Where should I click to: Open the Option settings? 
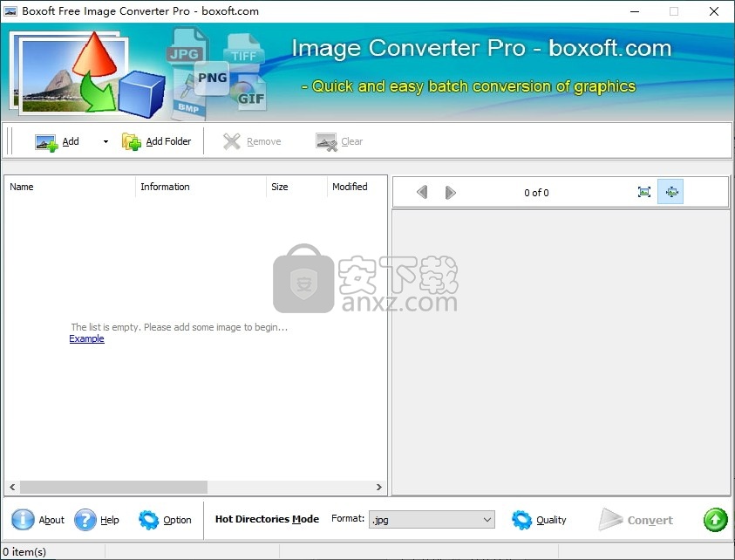[165, 520]
